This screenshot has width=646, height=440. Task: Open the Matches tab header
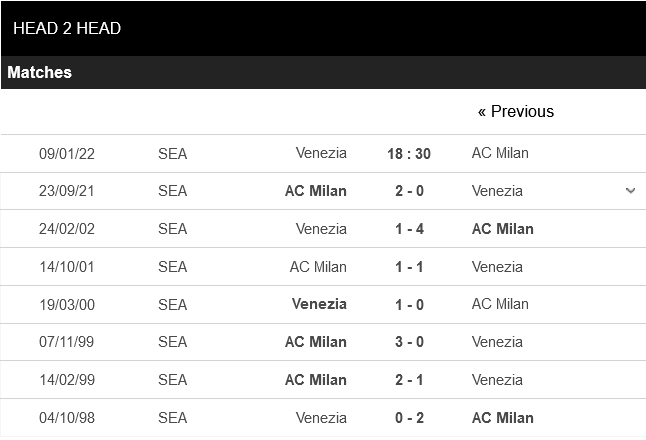click(x=40, y=73)
